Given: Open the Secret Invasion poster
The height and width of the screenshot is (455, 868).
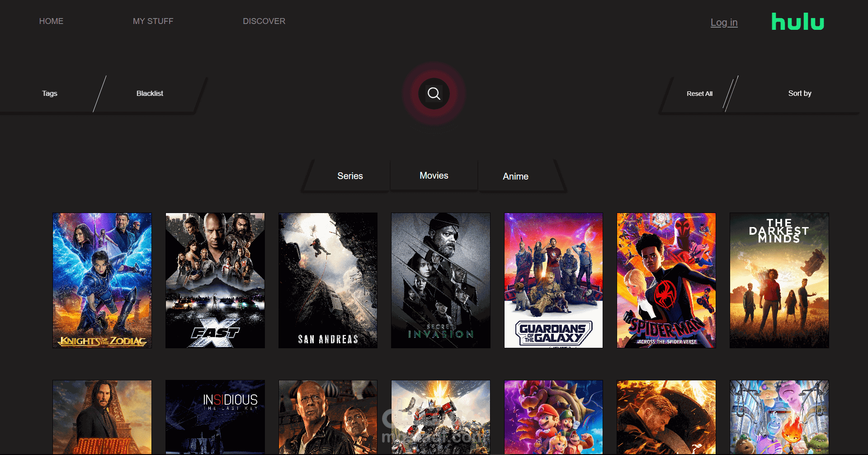Looking at the screenshot, I should (x=441, y=280).
